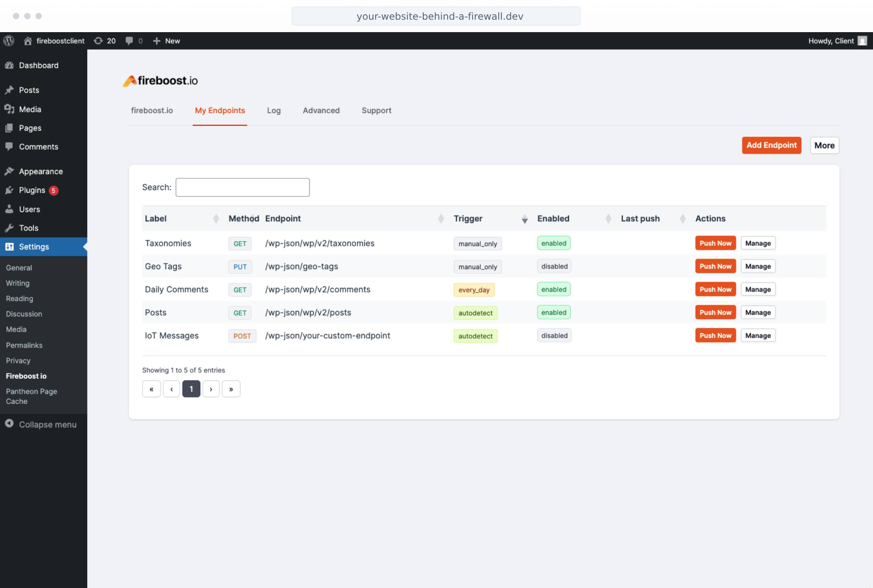Image resolution: width=873 pixels, height=588 pixels.
Task: Sort table by Enabled column arrows
Action: pyautogui.click(x=608, y=218)
